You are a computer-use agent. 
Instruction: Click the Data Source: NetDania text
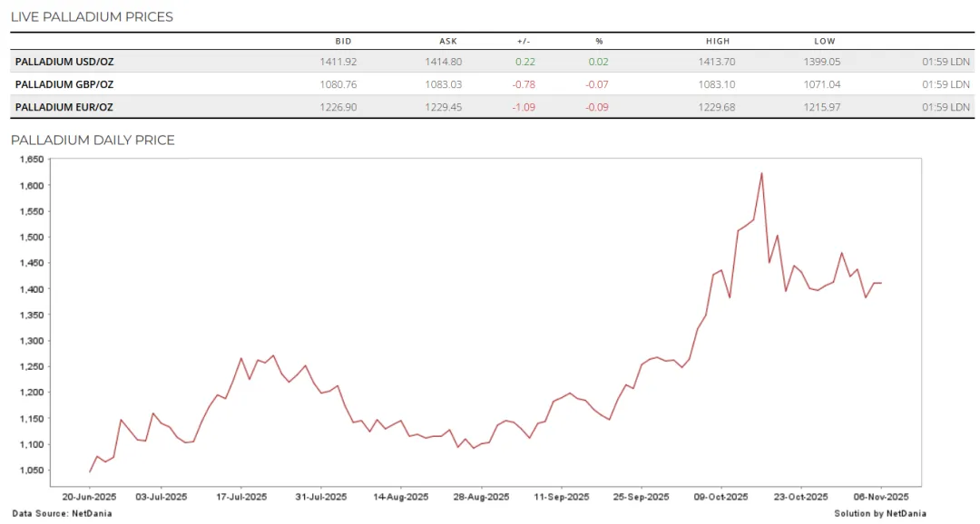[62, 513]
